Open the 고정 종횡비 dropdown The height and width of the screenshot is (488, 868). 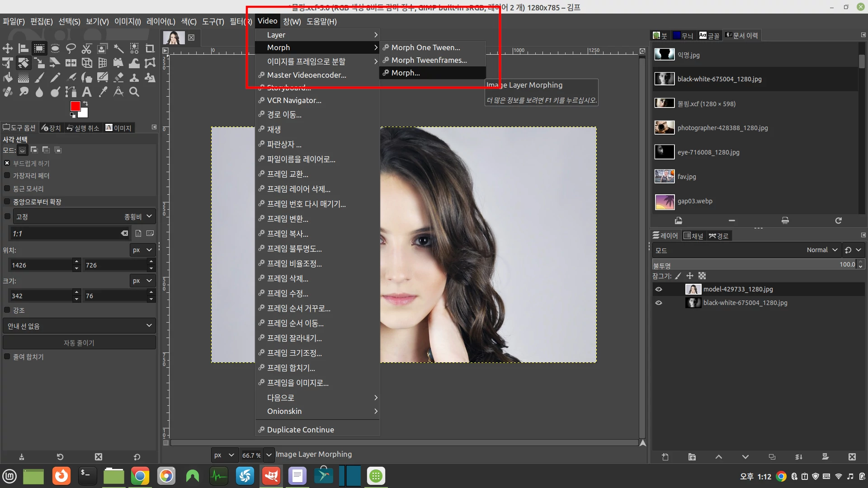[84, 216]
